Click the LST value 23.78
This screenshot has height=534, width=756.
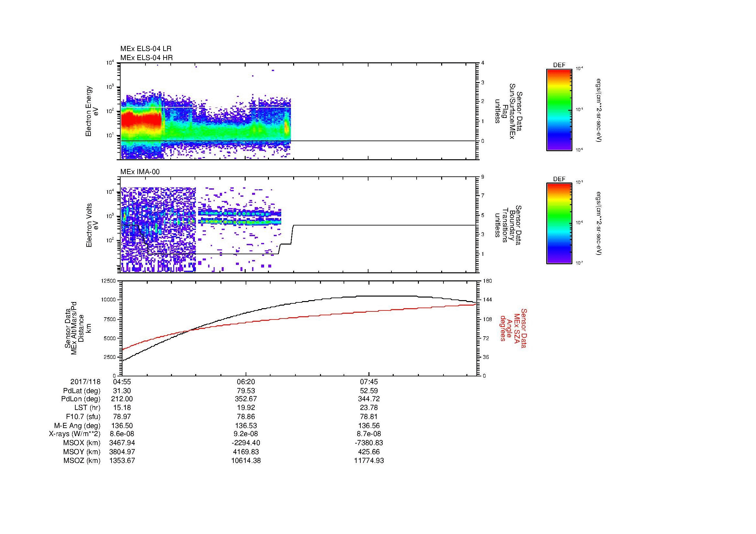(x=369, y=408)
